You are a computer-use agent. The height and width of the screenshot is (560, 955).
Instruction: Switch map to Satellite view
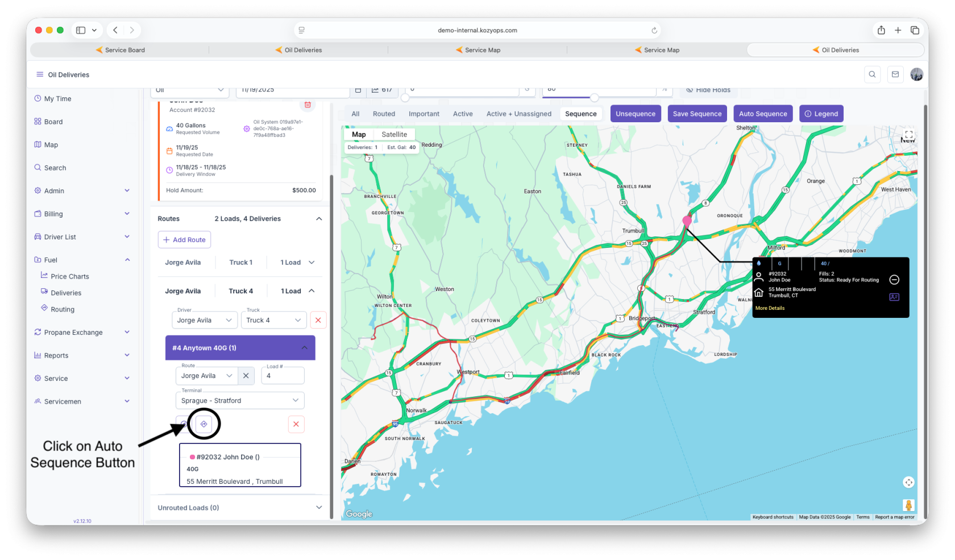click(394, 135)
